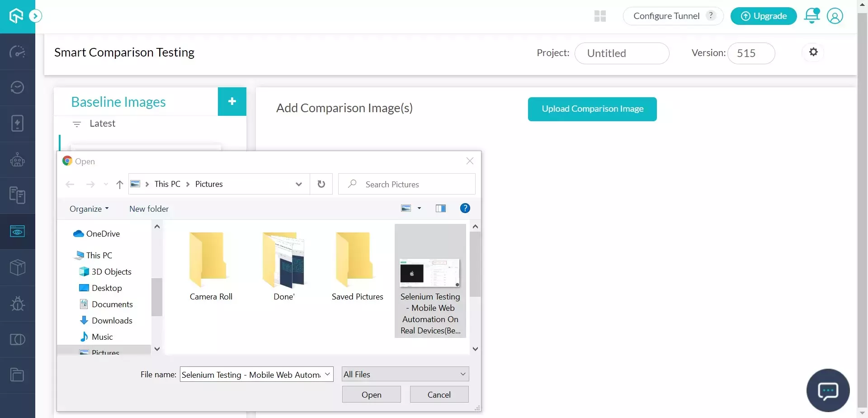
Task: Click New folder in the dialog toolbar
Action: pyautogui.click(x=149, y=209)
